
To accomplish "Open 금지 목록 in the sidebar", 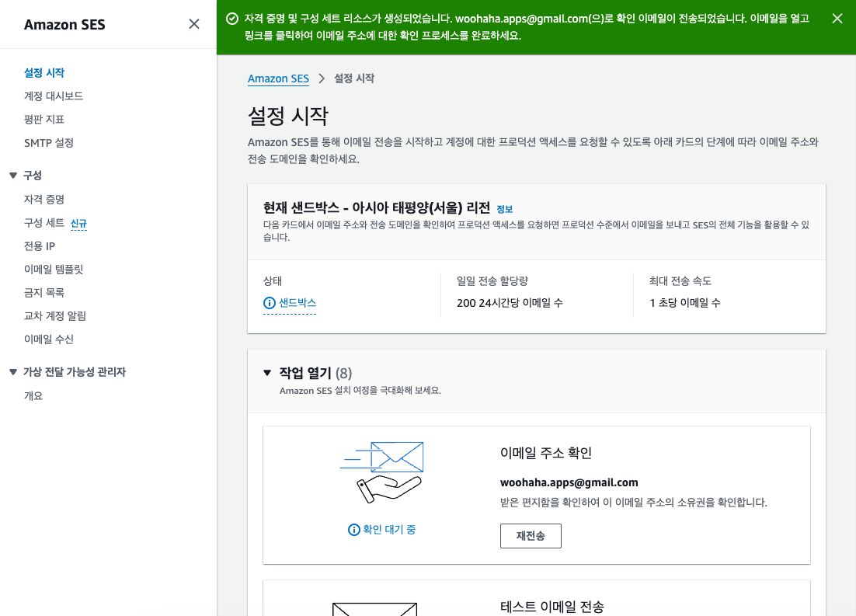I will (44, 293).
